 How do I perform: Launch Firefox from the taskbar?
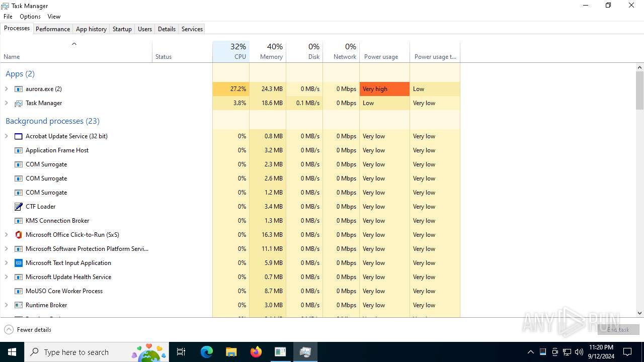[256, 352]
